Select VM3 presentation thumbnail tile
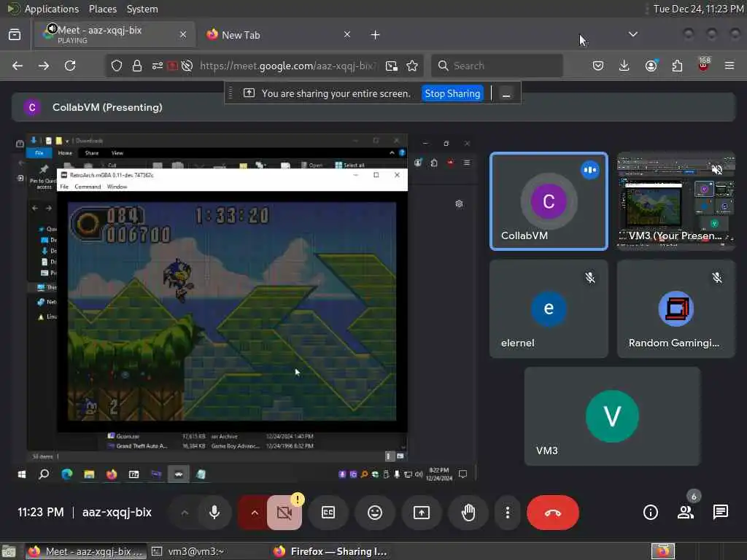Viewport: 747px width, 560px height. (x=676, y=201)
